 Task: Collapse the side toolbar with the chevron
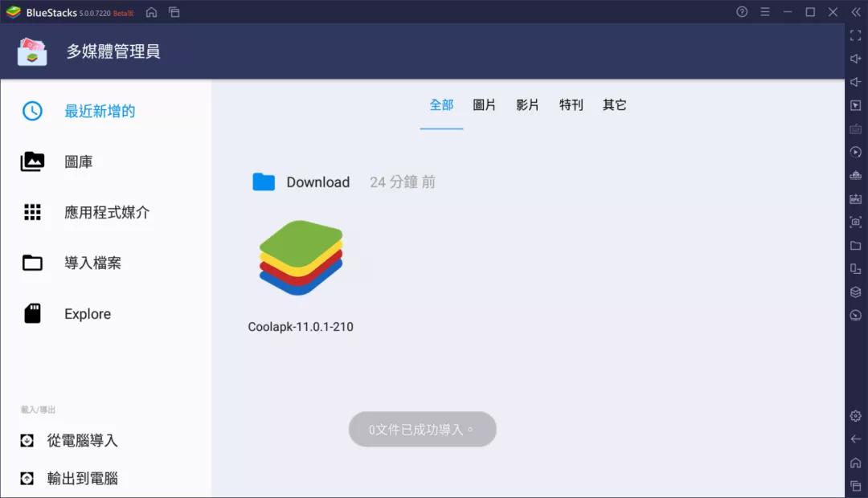854,12
